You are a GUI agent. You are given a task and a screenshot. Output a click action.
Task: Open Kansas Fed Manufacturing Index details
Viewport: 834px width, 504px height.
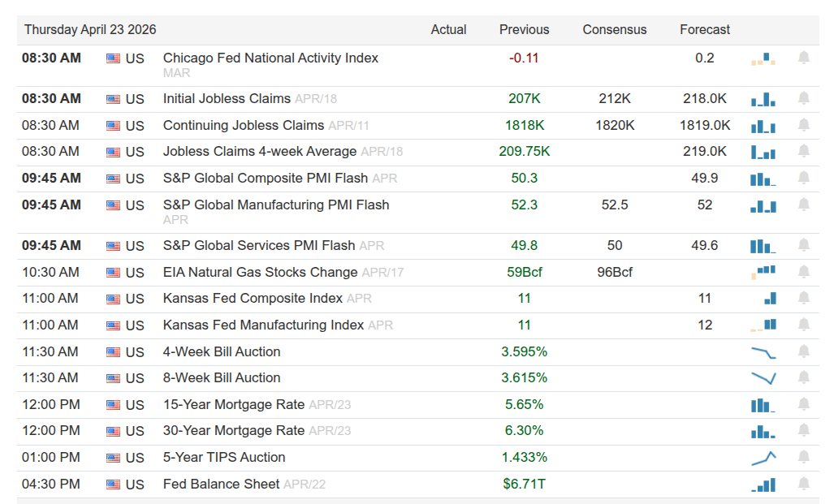263,325
